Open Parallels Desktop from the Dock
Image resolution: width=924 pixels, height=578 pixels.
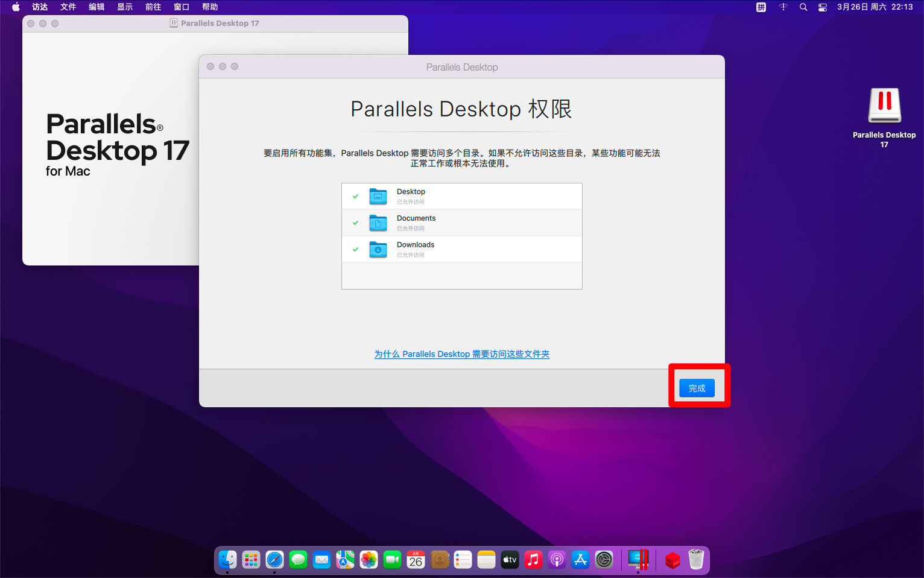(x=638, y=560)
